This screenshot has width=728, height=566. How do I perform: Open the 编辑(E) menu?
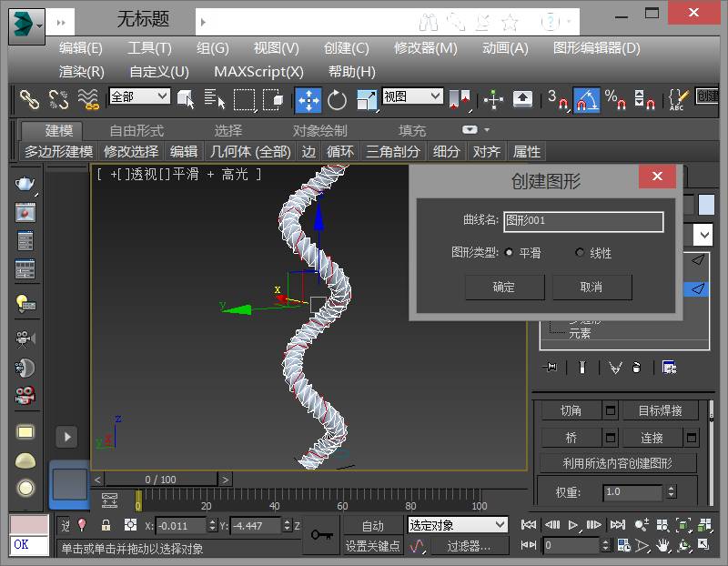coord(80,48)
